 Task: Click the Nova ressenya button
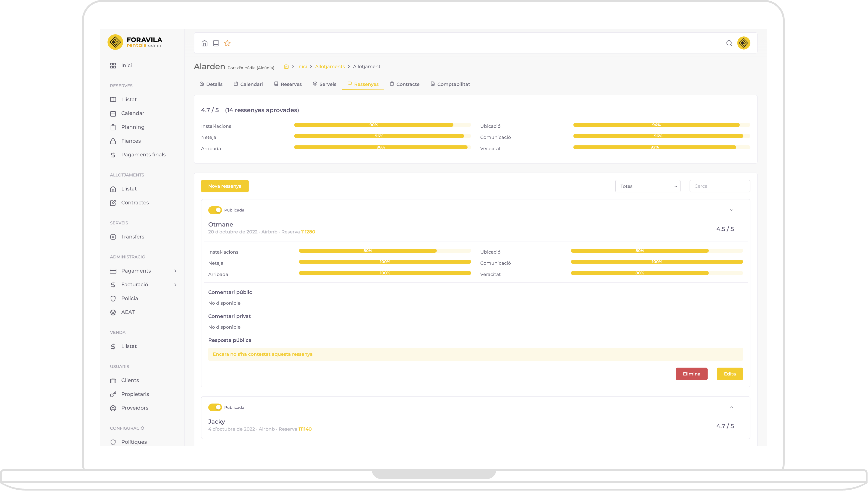pyautogui.click(x=225, y=186)
